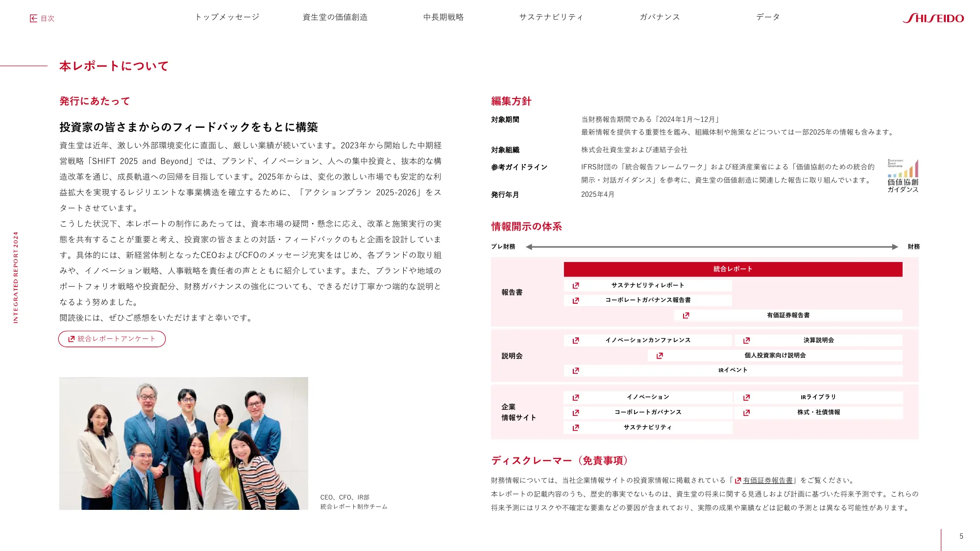Open the ガバナンス section tab

coord(660,17)
